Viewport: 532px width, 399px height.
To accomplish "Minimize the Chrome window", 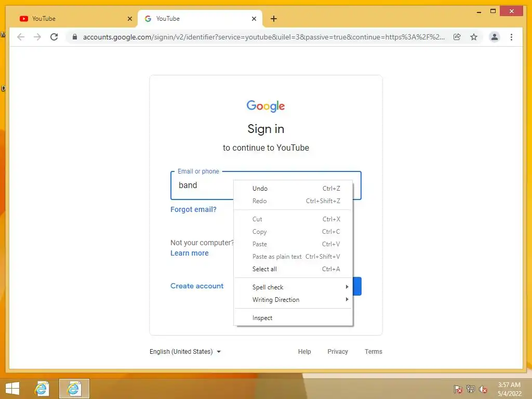I will [478, 11].
